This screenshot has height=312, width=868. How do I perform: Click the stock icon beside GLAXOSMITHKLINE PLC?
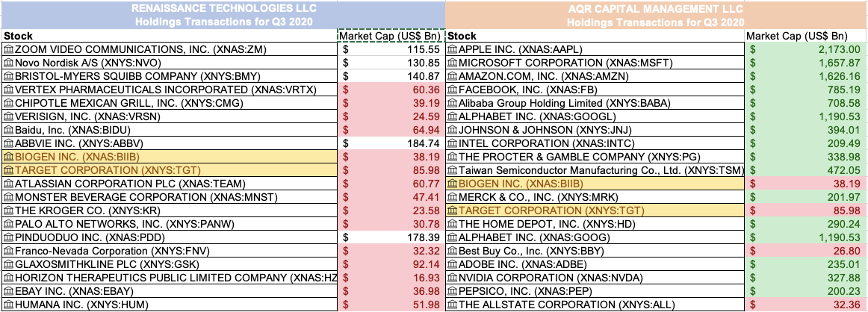point(8,264)
